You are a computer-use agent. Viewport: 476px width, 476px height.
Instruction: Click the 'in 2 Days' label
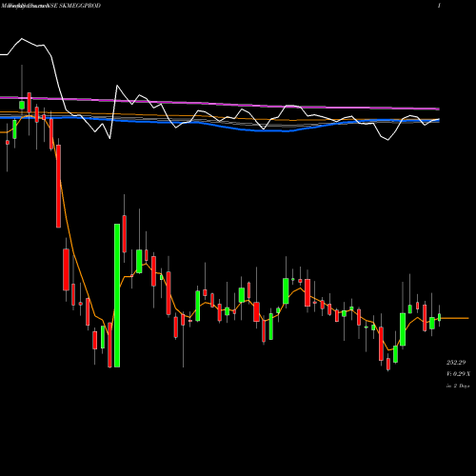458,386
